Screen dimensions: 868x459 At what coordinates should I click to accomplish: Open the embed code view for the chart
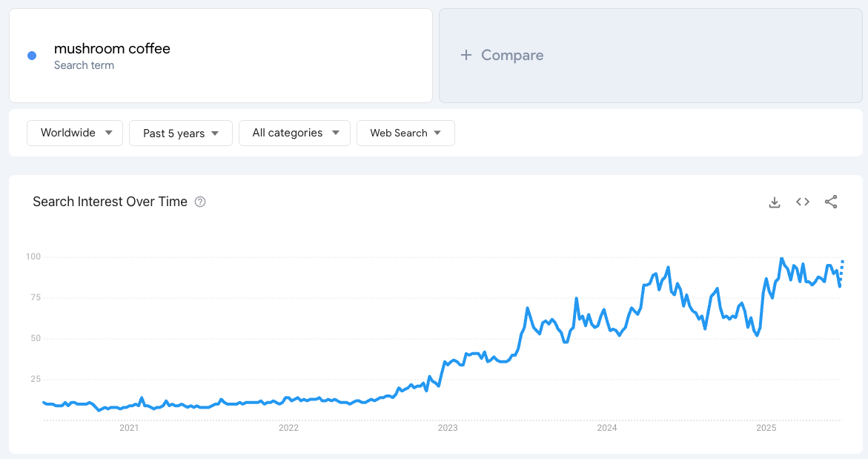pyautogui.click(x=802, y=202)
